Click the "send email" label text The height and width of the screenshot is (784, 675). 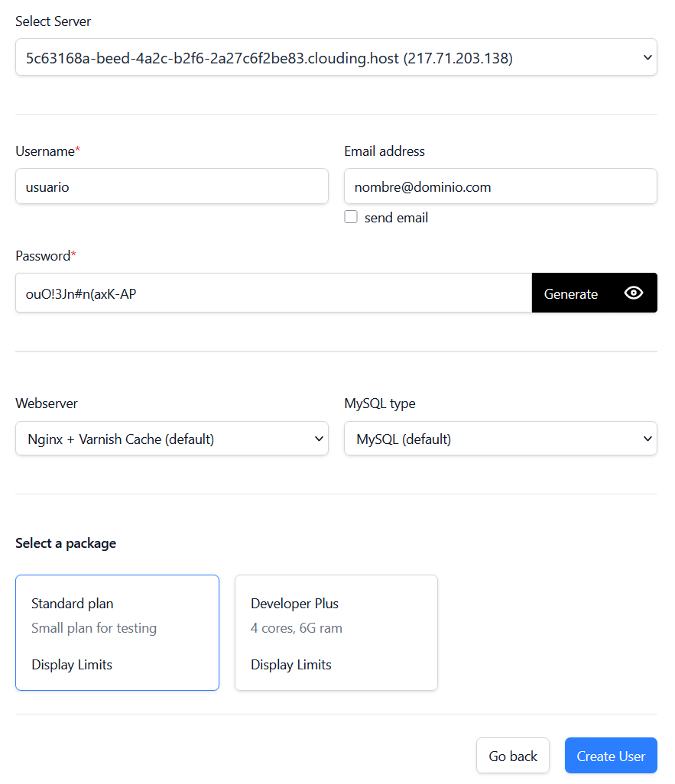pos(396,218)
